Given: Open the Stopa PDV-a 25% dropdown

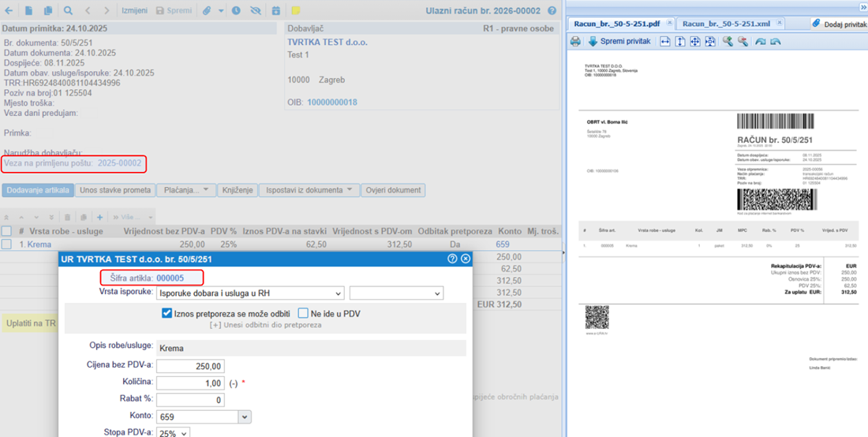Looking at the screenshot, I should click(x=174, y=433).
